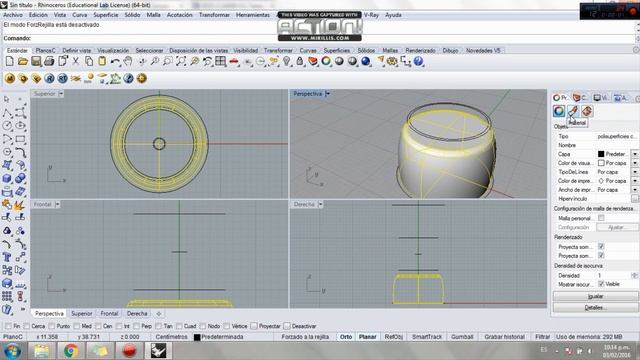This screenshot has height=360, width=640.
Task: Select the Text object T tool
Action: (7, 257)
